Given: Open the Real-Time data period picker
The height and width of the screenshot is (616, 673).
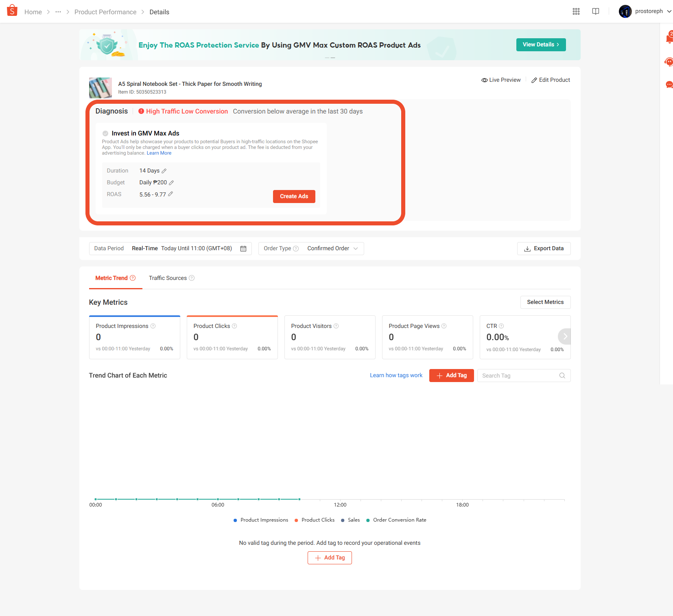Looking at the screenshot, I should (x=170, y=249).
